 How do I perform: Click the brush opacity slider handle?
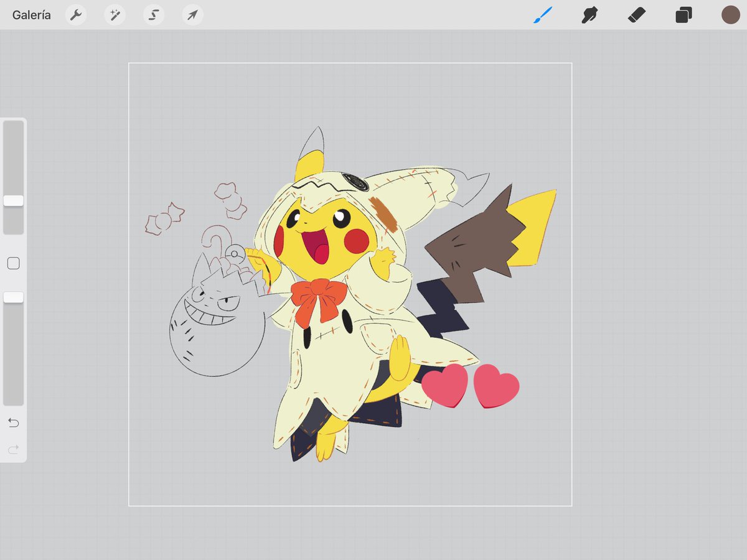pos(13,297)
